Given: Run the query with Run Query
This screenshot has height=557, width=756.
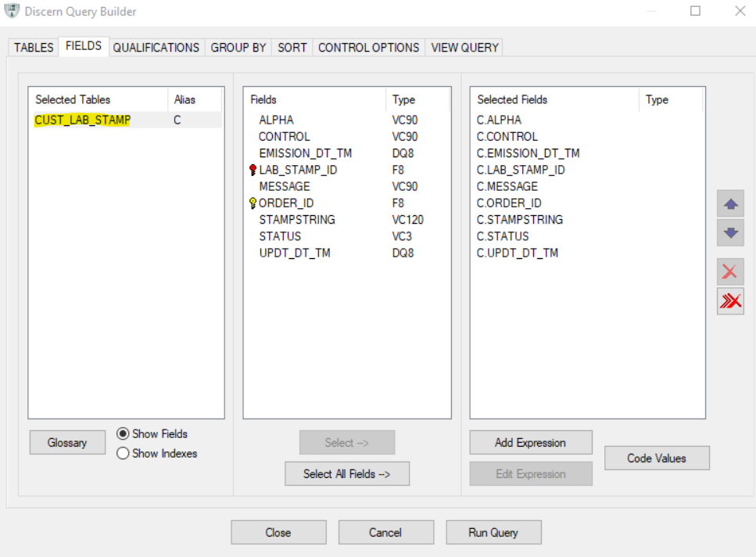Looking at the screenshot, I should [494, 533].
